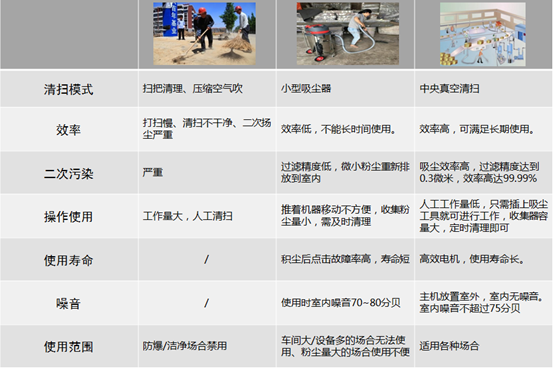Click cell 使用时室内噪音70~80分贝
Image resolution: width=553 pixels, height=368 pixels.
pyautogui.click(x=345, y=303)
